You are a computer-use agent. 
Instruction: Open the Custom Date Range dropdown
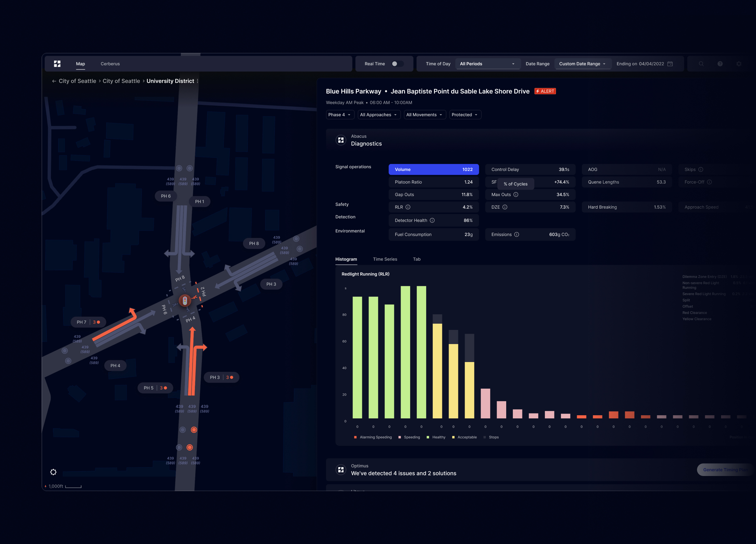click(582, 64)
